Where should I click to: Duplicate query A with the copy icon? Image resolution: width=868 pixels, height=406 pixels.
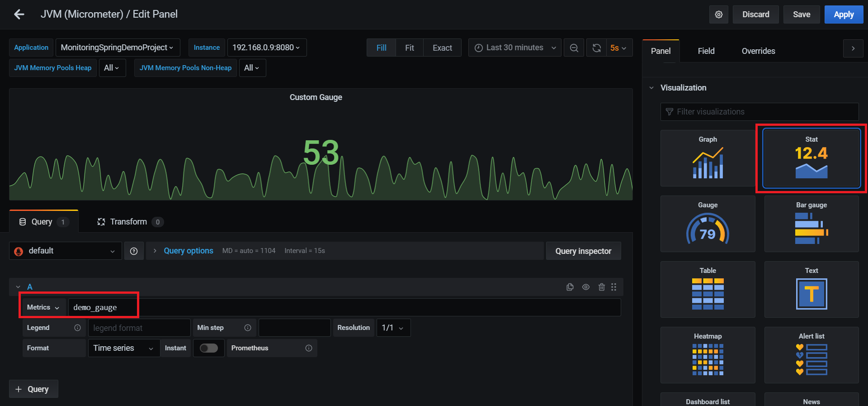tap(570, 287)
